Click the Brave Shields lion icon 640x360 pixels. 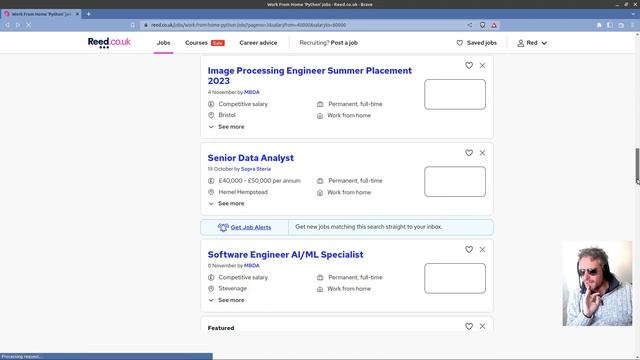pyautogui.click(x=482, y=25)
